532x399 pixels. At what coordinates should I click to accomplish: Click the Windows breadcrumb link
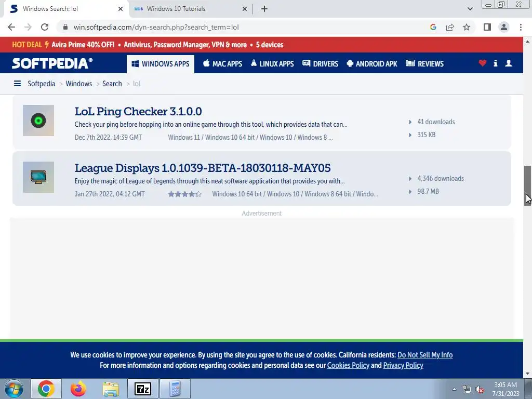[x=79, y=84]
